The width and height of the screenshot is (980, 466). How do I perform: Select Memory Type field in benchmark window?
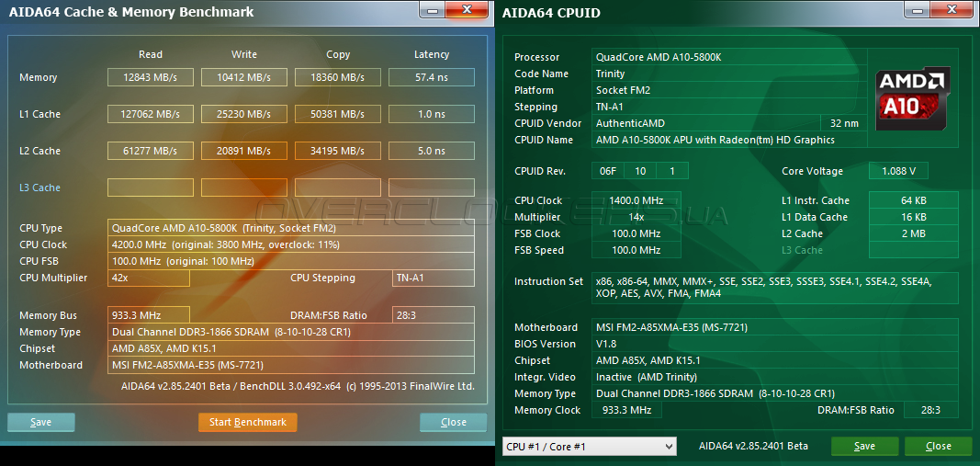tap(290, 332)
